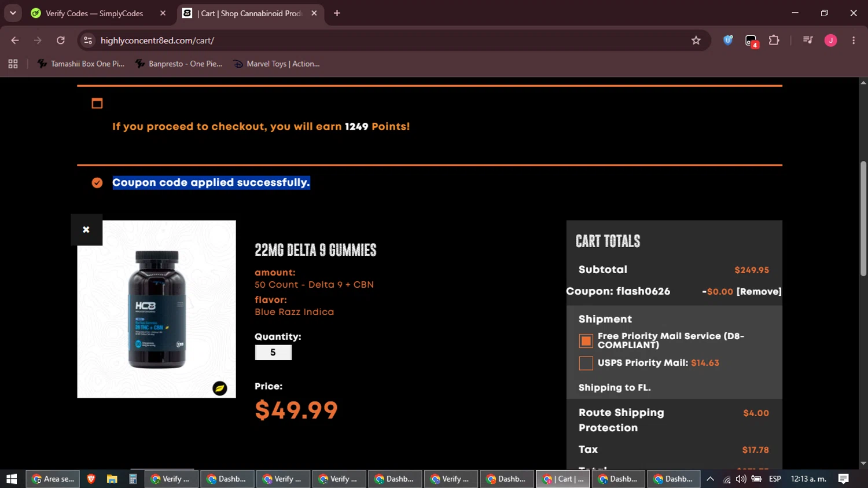Viewport: 868px width, 488px height.
Task: Select the Cart | Shop Cannabinoid tab
Action: 251,13
